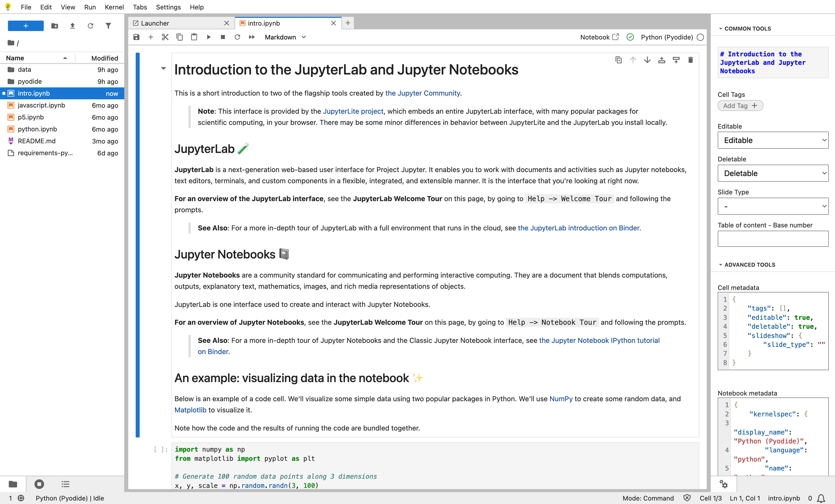Open running terminals and kernels panel
The width and height of the screenshot is (835, 504).
(x=39, y=484)
